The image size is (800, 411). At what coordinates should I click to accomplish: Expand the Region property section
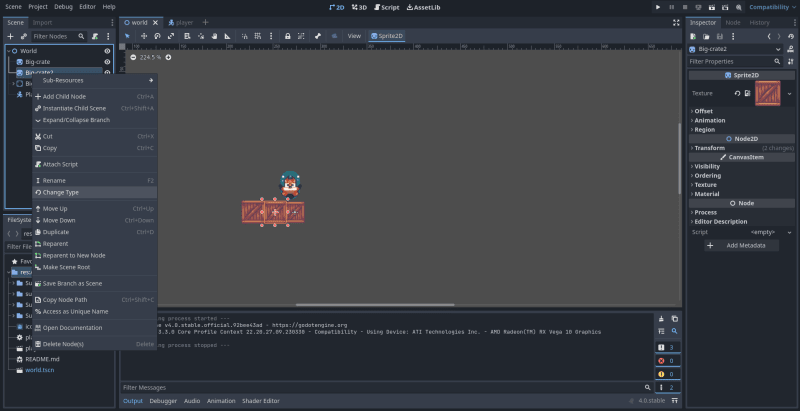741,130
